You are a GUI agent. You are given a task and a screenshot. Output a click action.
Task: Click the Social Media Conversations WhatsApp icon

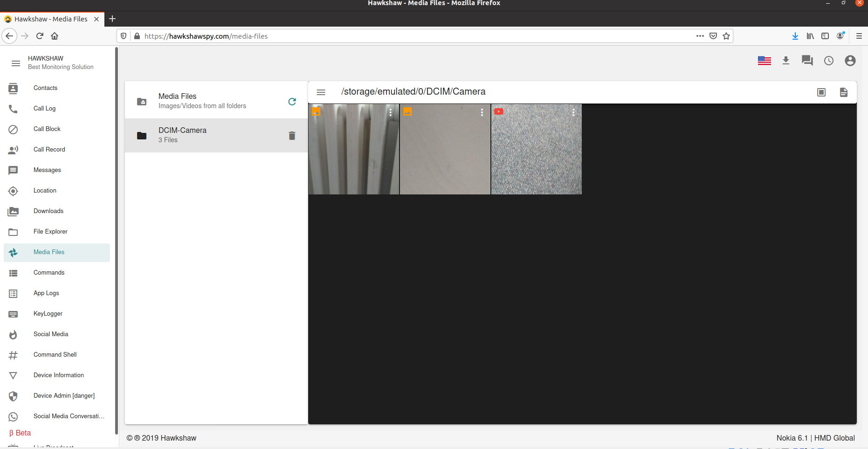tap(13, 416)
